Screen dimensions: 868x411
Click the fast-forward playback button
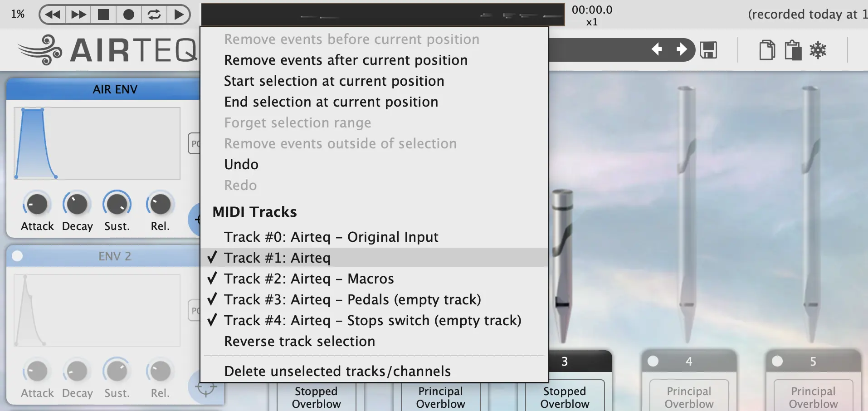(78, 15)
